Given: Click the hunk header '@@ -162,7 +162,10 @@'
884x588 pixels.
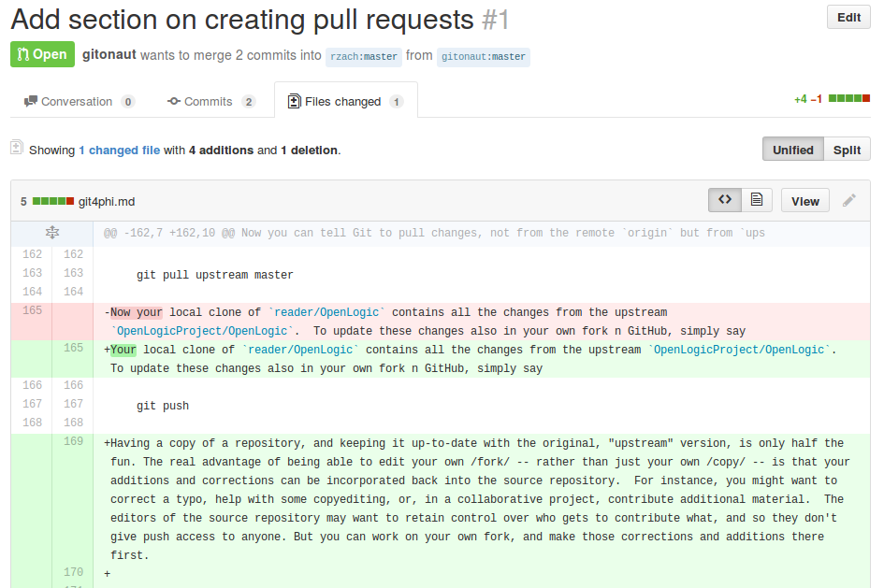Looking at the screenshot, I should [169, 233].
